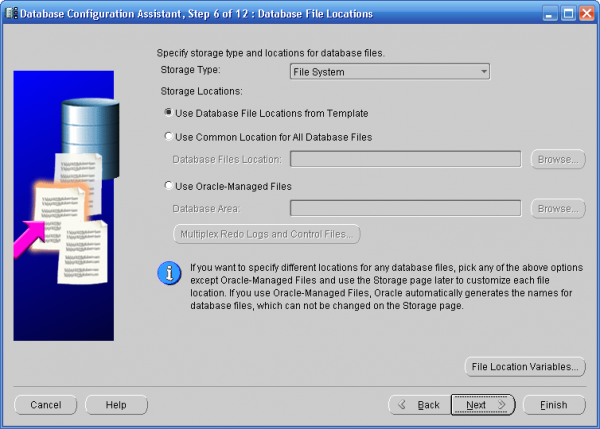Open the Help for this step
Screen dimensions: 600x429
pos(116,405)
